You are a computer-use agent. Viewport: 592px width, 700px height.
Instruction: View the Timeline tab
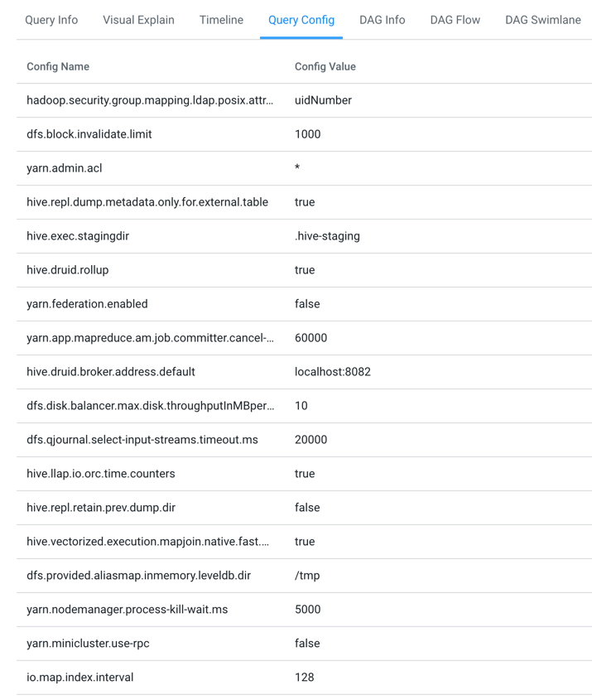click(220, 20)
